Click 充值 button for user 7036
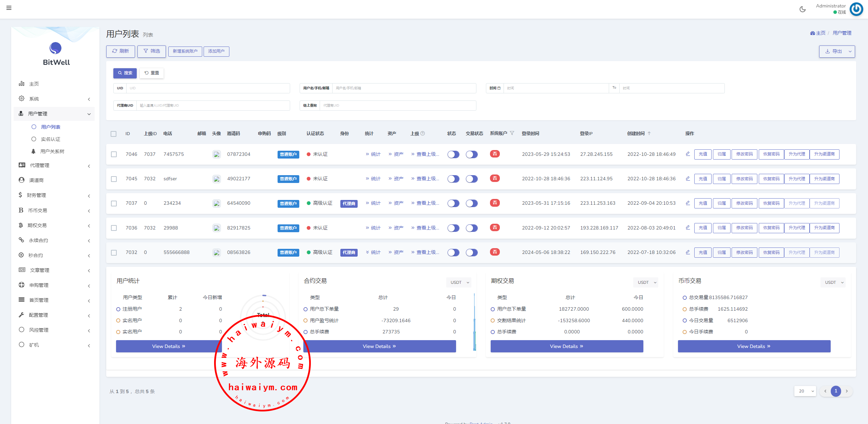 click(x=703, y=228)
